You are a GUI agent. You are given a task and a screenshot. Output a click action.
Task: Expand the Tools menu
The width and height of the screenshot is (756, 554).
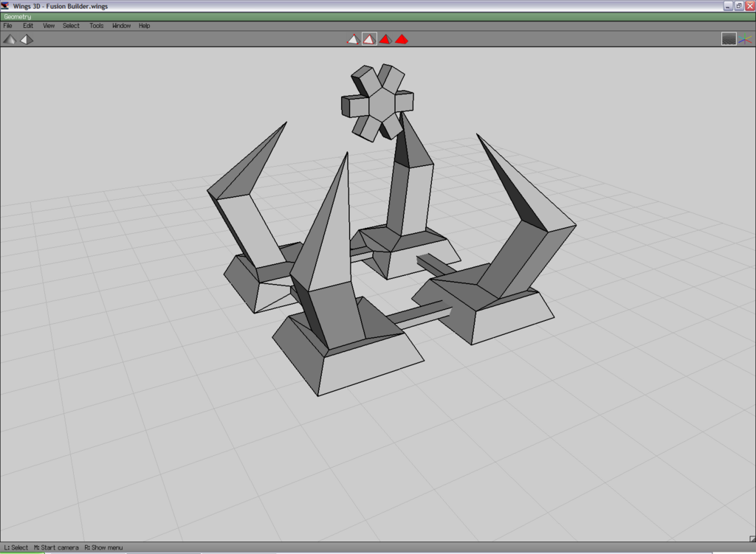tap(97, 26)
